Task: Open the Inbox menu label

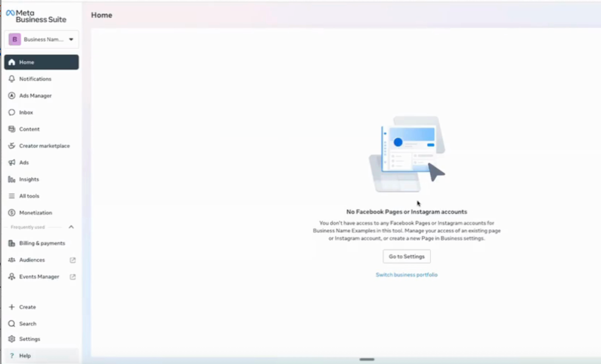Action: pyautogui.click(x=26, y=112)
